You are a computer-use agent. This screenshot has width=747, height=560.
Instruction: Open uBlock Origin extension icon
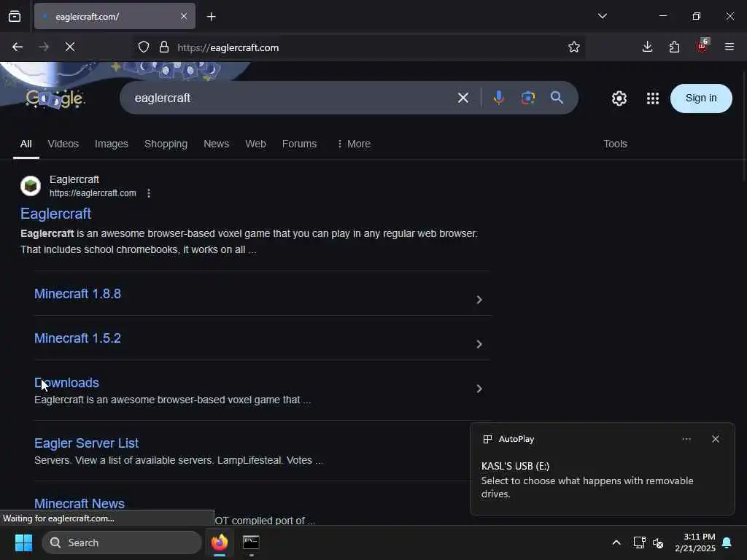click(702, 46)
